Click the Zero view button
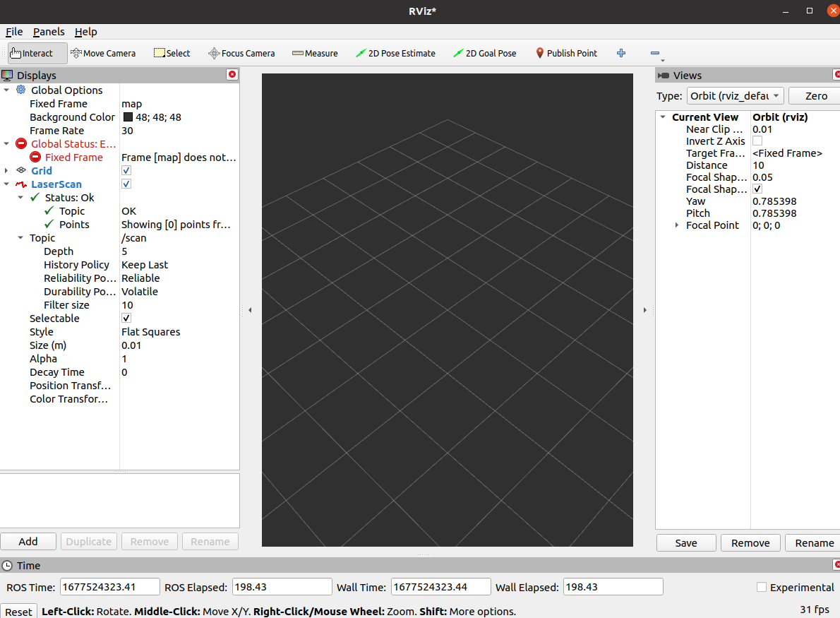Image resolution: width=840 pixels, height=618 pixels. point(816,96)
